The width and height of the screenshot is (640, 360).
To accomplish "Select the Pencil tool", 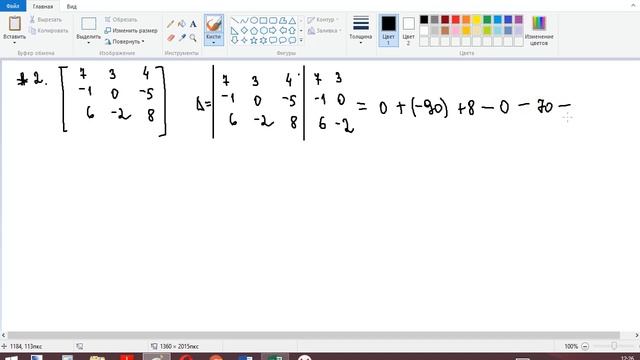I will tap(171, 24).
